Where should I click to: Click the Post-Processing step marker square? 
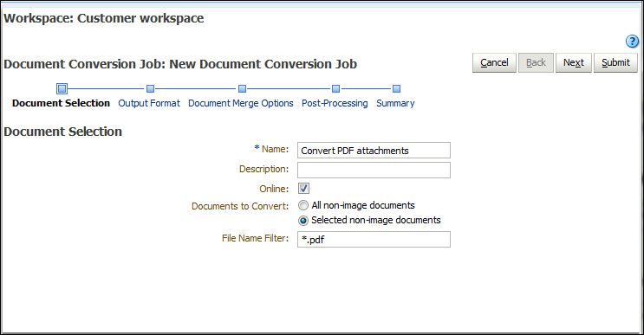336,88
